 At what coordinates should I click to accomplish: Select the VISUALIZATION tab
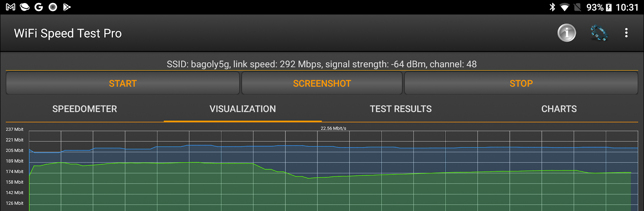[243, 109]
